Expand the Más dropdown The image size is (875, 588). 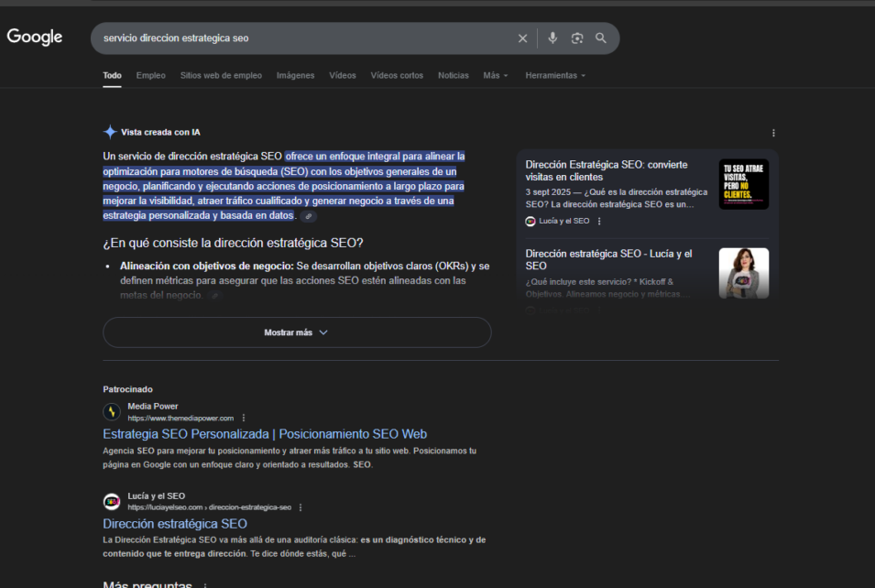pos(496,75)
